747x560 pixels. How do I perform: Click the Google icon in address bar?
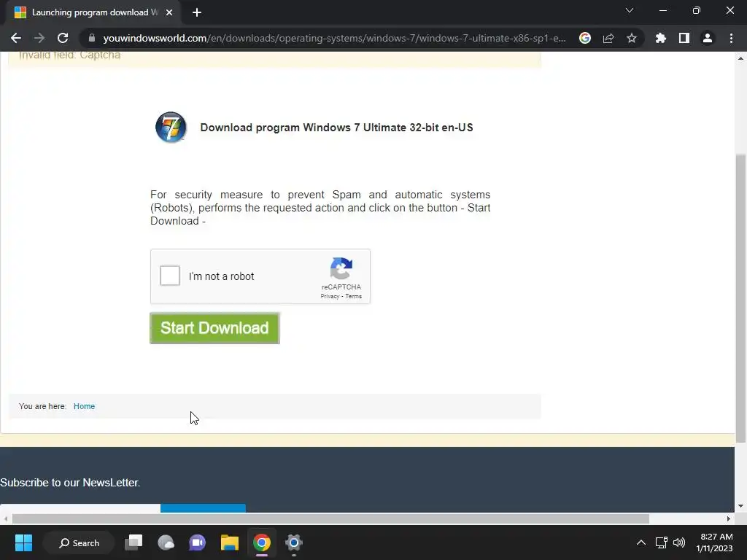585,38
